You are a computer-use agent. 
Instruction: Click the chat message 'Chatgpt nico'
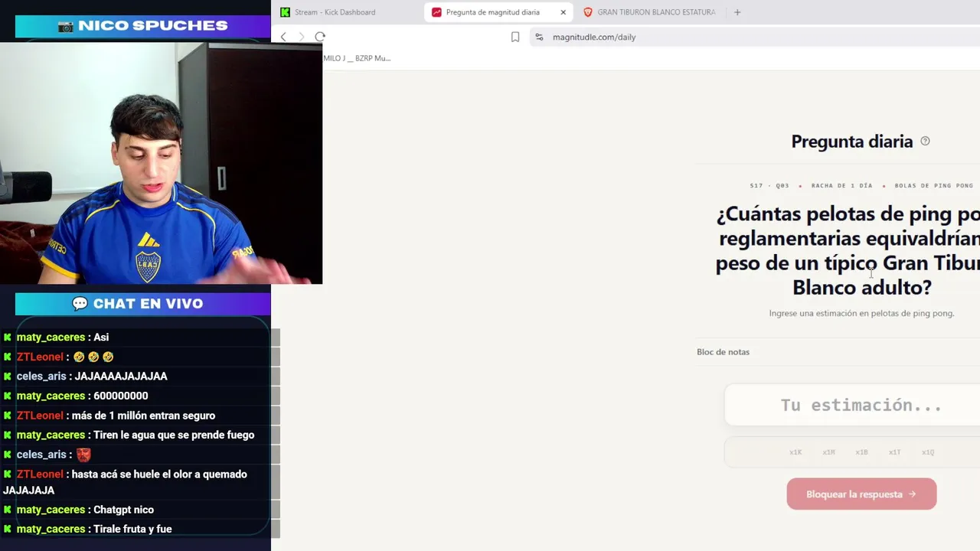tap(85, 510)
